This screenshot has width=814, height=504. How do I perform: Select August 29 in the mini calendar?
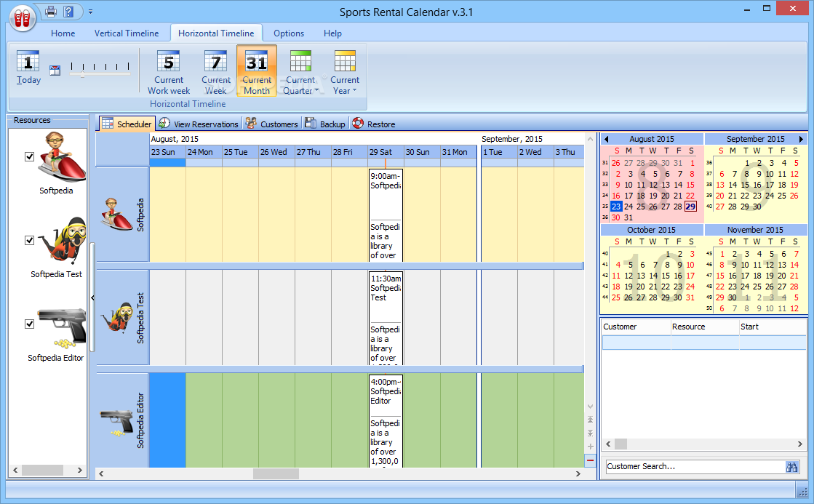click(x=690, y=207)
